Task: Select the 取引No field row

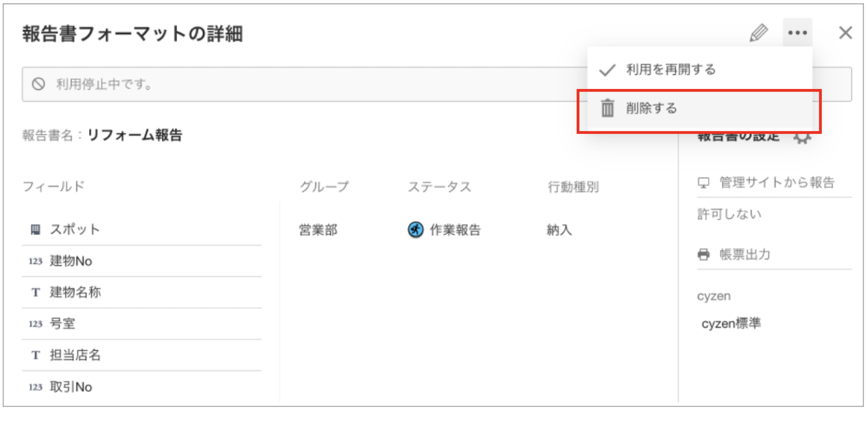Action: point(142,387)
